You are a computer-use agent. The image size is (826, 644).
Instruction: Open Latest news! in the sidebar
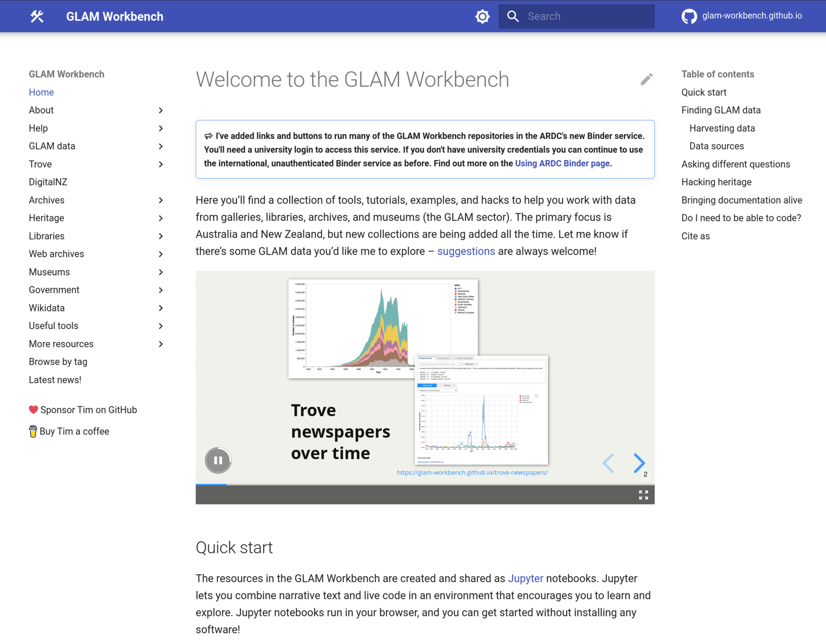pos(55,380)
